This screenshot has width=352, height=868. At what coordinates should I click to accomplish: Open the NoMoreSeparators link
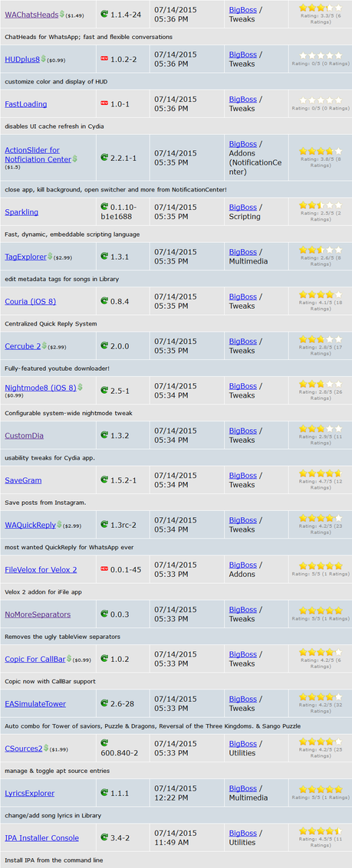pyautogui.click(x=38, y=614)
